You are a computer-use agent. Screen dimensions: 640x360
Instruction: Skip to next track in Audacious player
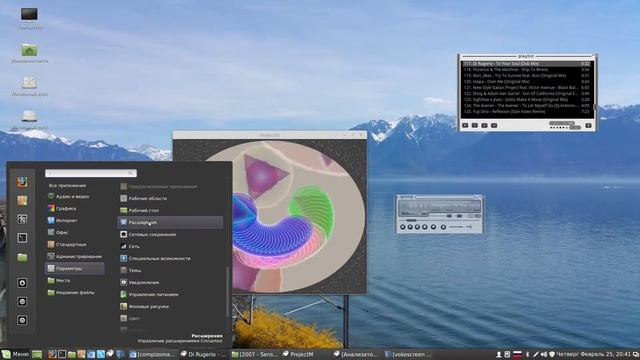433,227
